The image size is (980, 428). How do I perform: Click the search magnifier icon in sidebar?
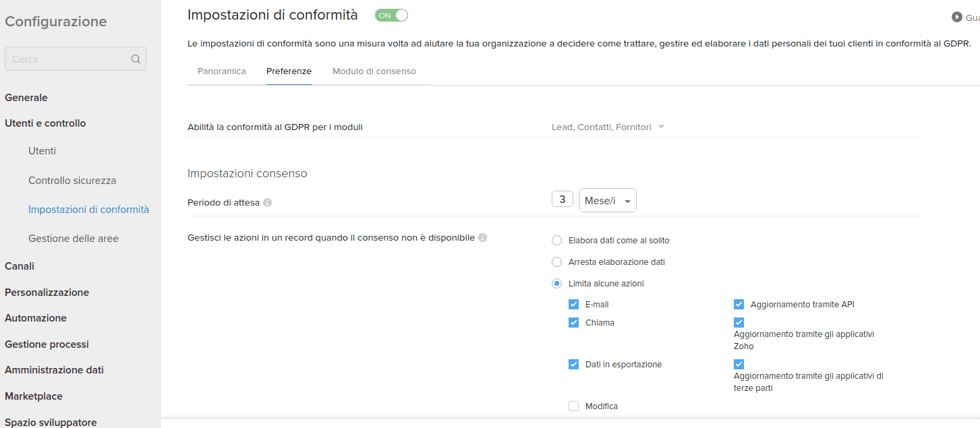(x=136, y=59)
